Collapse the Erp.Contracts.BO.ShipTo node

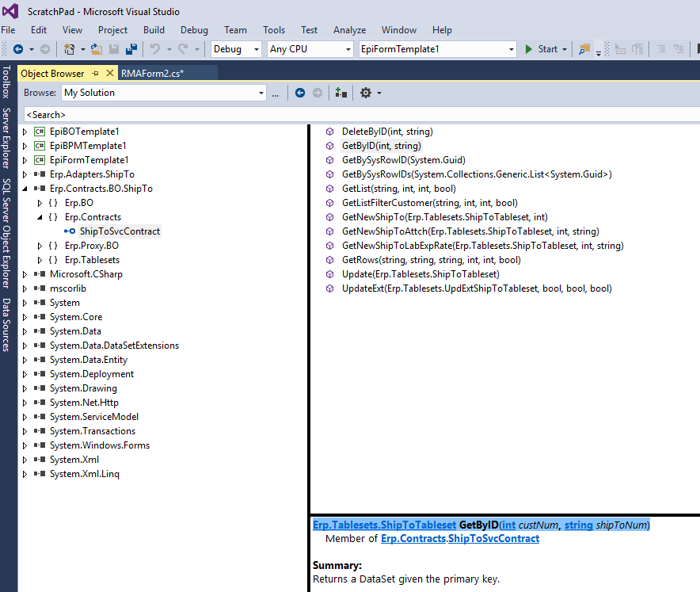25,189
